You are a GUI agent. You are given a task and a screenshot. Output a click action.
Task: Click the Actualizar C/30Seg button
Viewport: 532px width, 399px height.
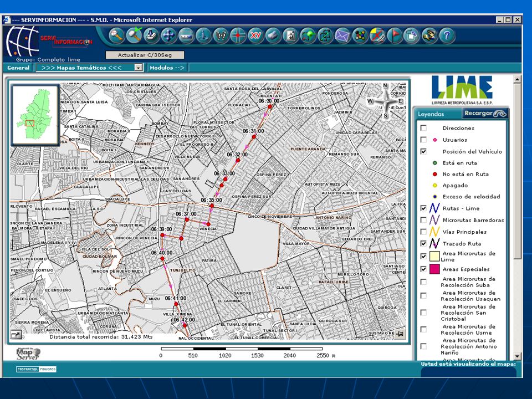click(x=145, y=55)
